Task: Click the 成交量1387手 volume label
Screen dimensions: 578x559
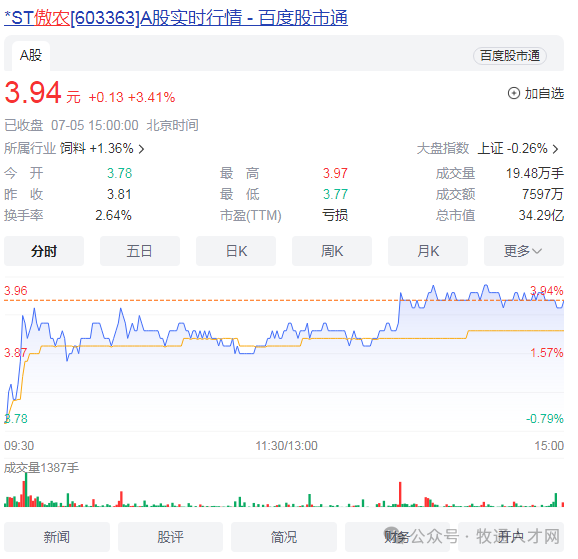Action: pos(41,468)
